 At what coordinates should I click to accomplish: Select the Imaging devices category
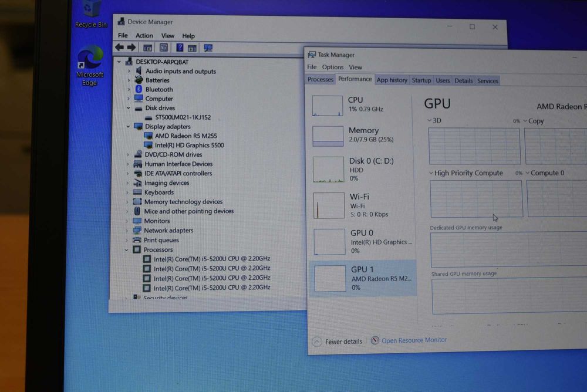(x=167, y=183)
